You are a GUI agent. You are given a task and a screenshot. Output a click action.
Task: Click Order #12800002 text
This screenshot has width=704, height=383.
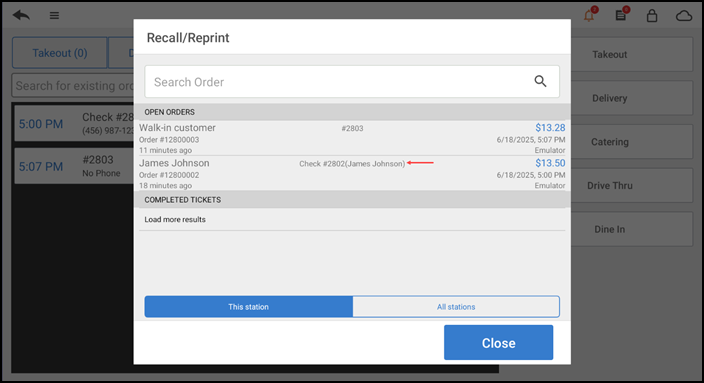[169, 175]
